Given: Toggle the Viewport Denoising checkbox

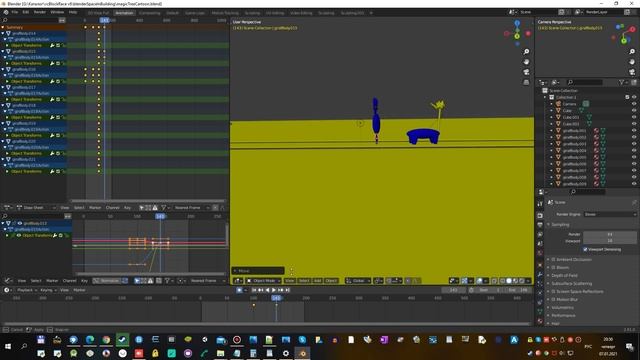Looking at the screenshot, I should [x=585, y=249].
